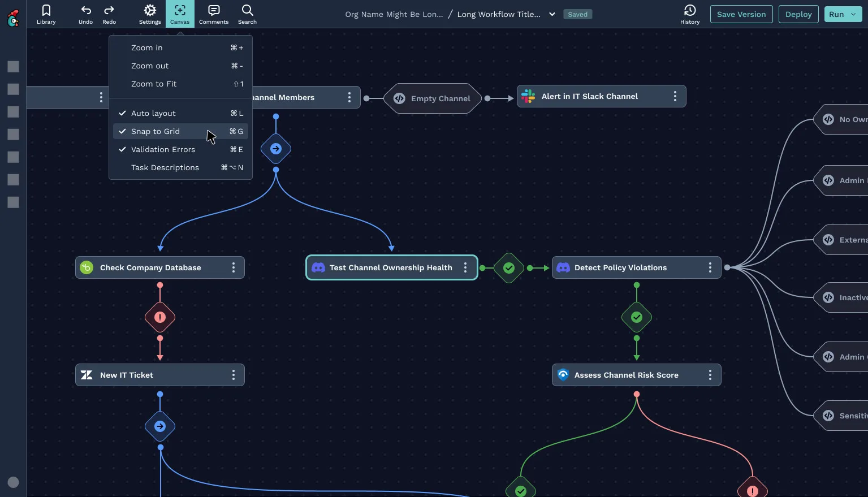868x497 pixels.
Task: Open the History panel icon
Action: tap(689, 14)
